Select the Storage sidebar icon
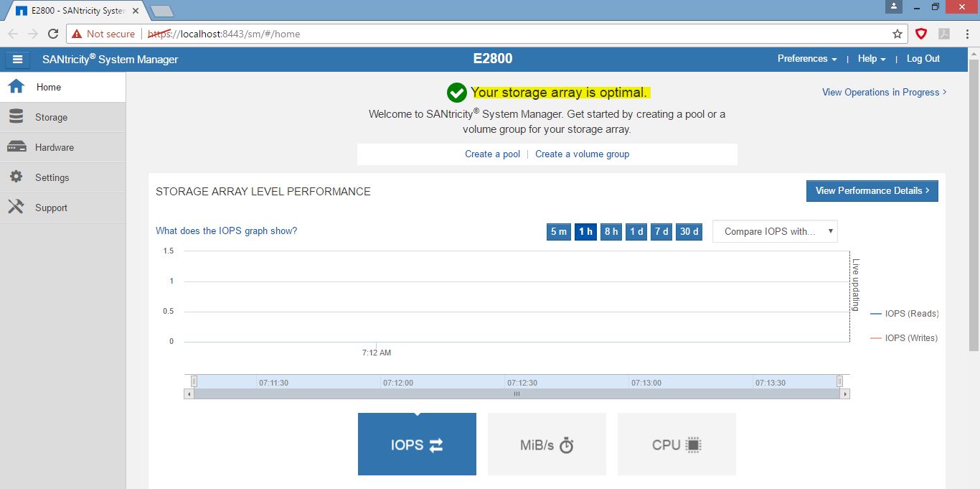980x489 pixels. coord(16,116)
